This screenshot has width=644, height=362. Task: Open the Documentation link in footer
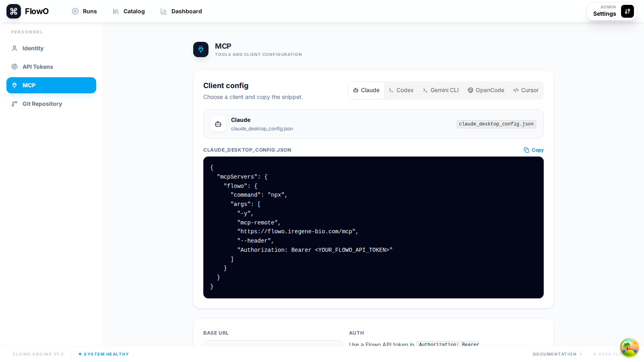(x=557, y=354)
